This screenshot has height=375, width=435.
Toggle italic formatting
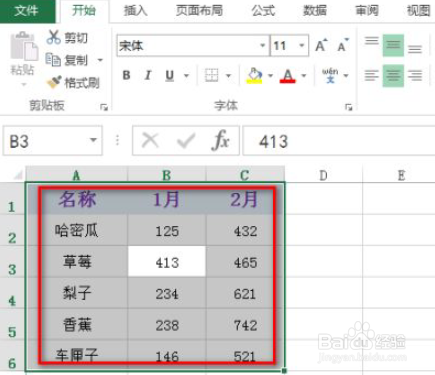(x=148, y=75)
